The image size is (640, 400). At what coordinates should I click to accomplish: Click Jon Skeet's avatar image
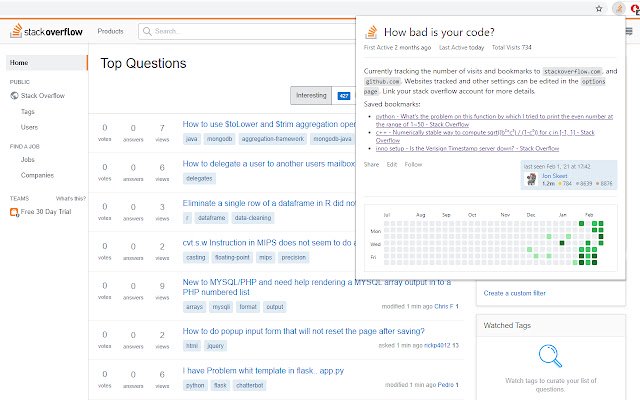click(x=531, y=179)
